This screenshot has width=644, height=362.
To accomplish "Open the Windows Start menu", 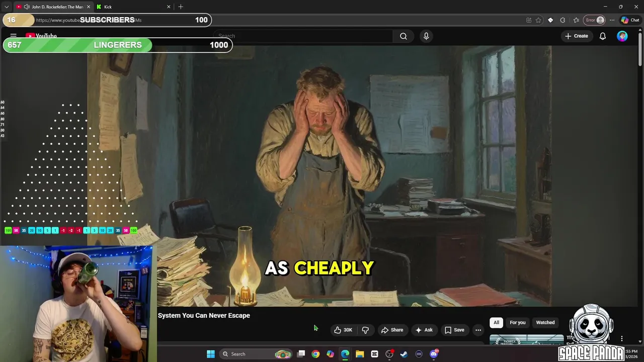I will coord(211,354).
